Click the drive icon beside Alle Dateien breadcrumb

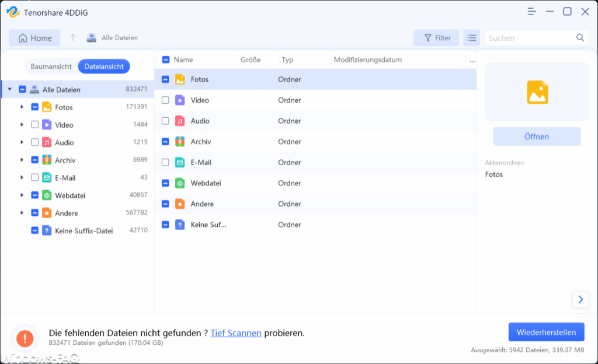pos(92,38)
